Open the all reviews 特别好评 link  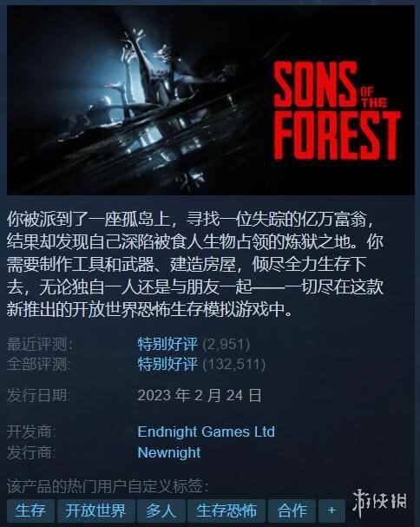point(167,364)
